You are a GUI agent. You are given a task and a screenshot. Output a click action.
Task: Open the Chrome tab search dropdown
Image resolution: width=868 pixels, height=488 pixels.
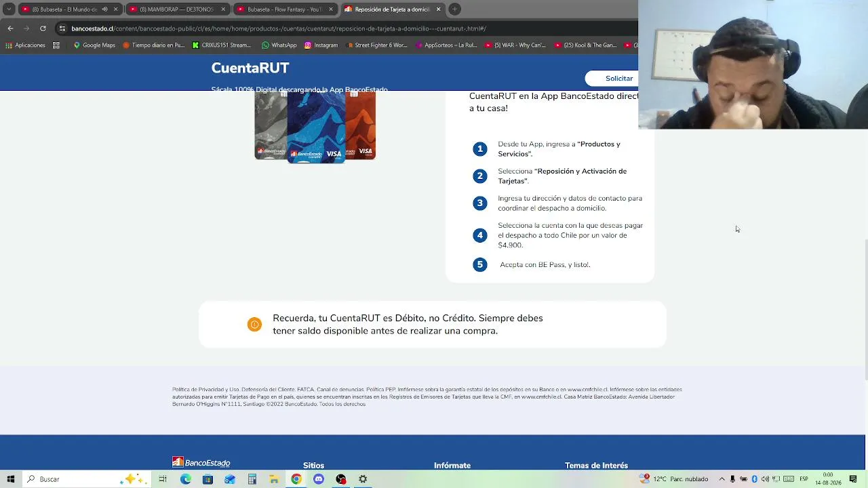[9, 9]
